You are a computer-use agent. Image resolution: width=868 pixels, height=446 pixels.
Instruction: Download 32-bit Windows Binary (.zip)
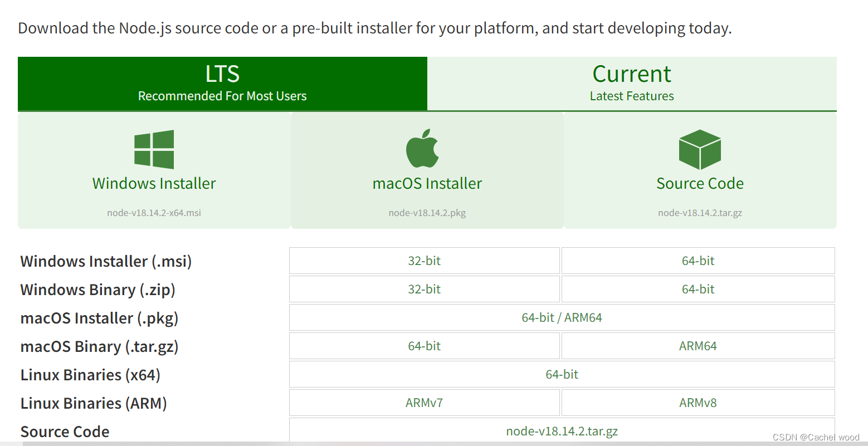coord(425,289)
